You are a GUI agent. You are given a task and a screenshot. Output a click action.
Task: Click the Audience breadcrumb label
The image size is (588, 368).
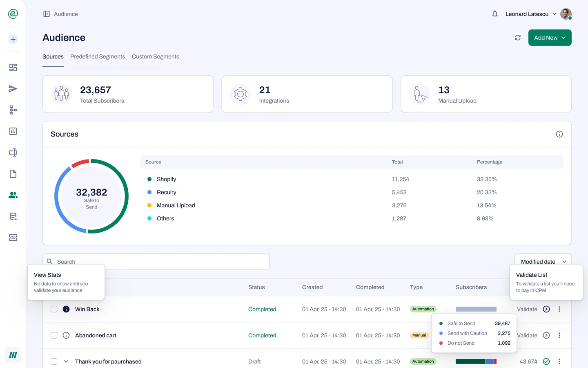(66, 14)
